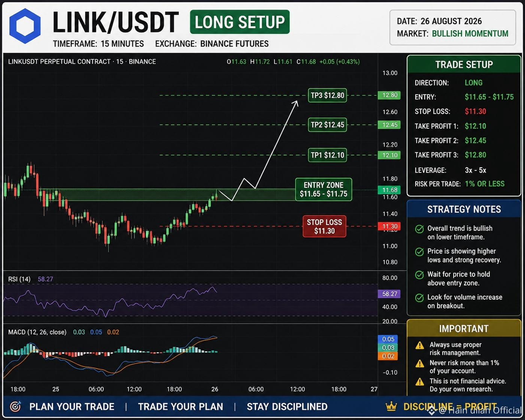Click the TP1 $12.10 label on the chart

(327, 155)
